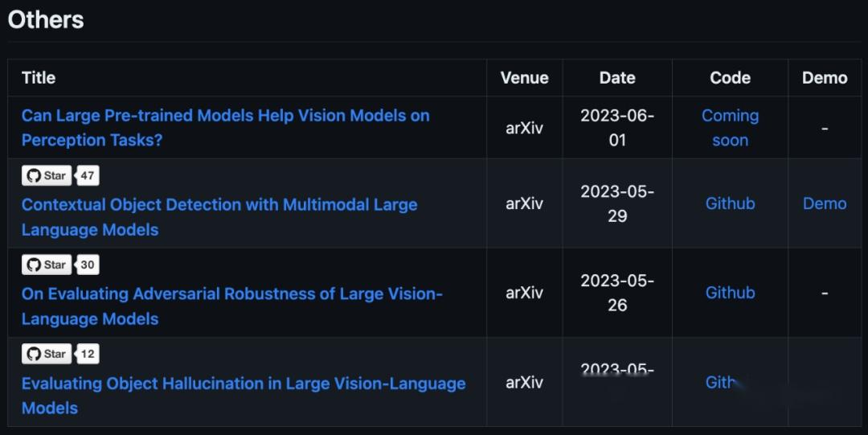Image resolution: width=868 pixels, height=435 pixels.
Task: Open 'Contextual Object Detection' paper link
Action: (219, 216)
